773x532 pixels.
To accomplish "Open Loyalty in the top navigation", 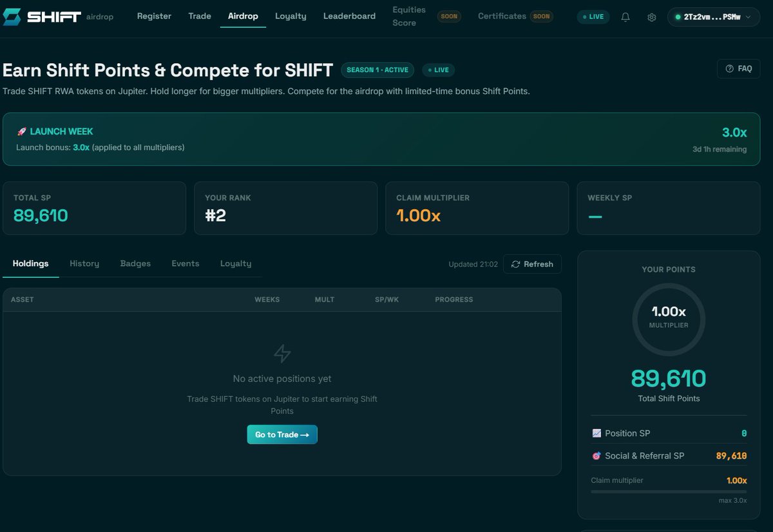I will (x=291, y=16).
